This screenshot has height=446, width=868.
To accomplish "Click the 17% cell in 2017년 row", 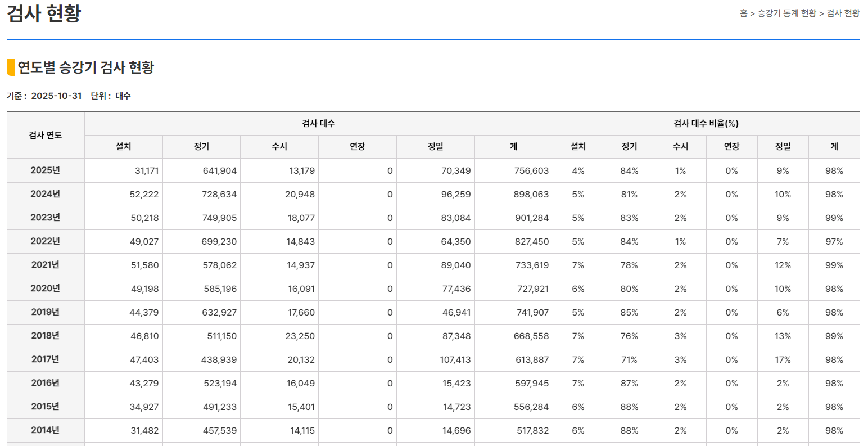I will [x=783, y=360].
